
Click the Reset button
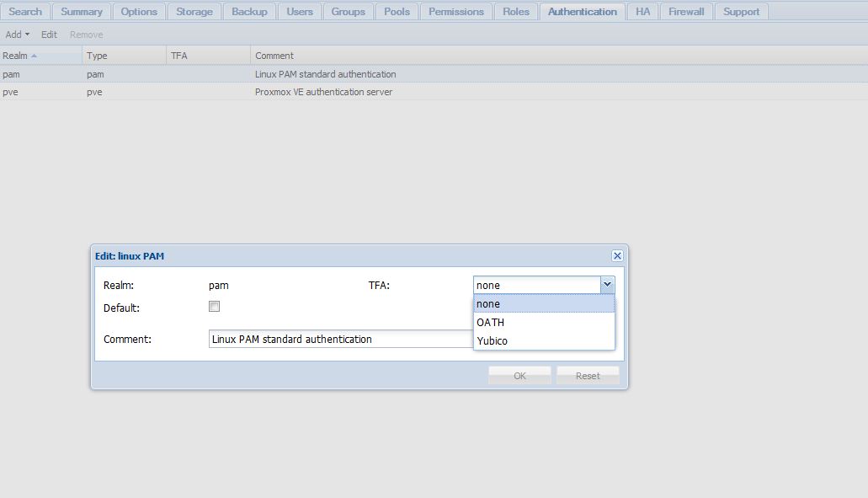click(588, 376)
